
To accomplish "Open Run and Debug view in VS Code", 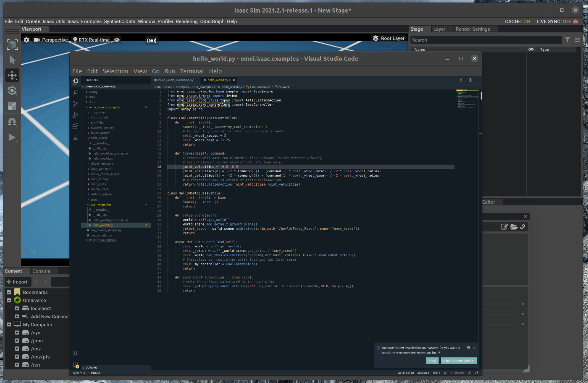I will tap(75, 115).
